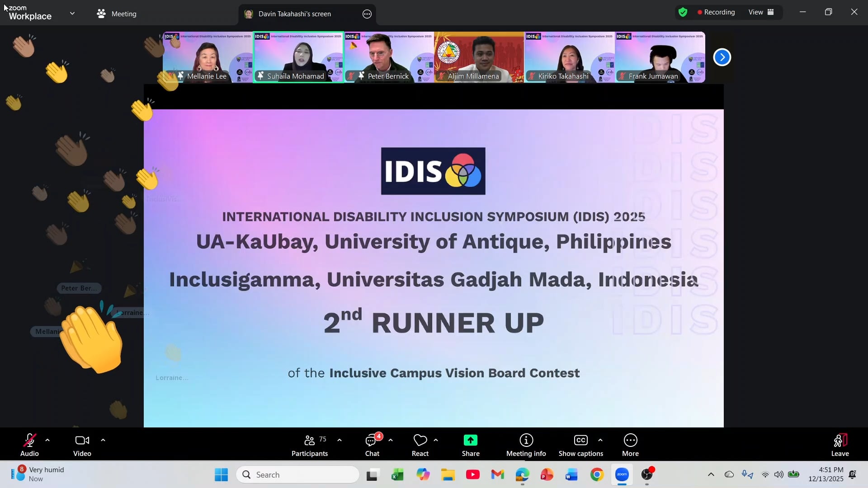Show next participants with arrow

(722, 57)
